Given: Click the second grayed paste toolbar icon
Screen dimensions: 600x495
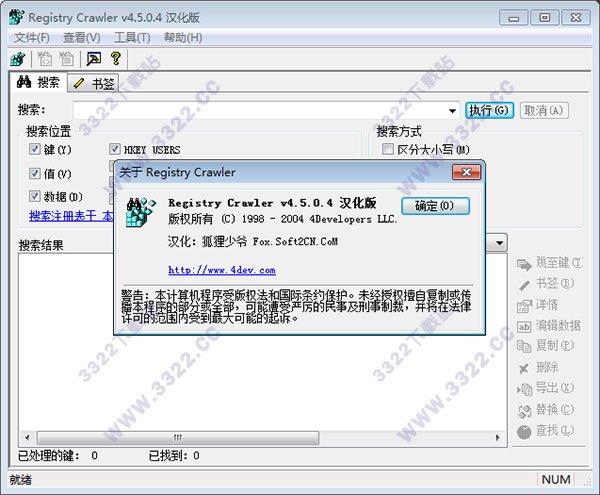Looking at the screenshot, I should tap(67, 59).
